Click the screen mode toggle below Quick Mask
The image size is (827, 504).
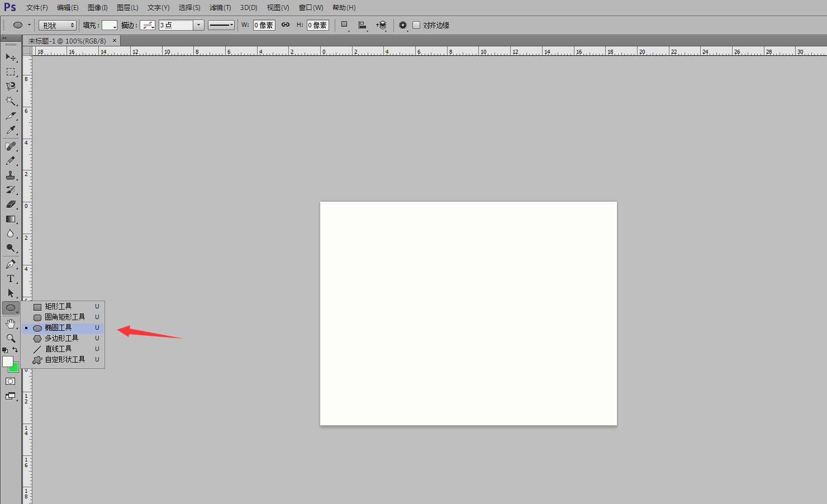tap(11, 397)
